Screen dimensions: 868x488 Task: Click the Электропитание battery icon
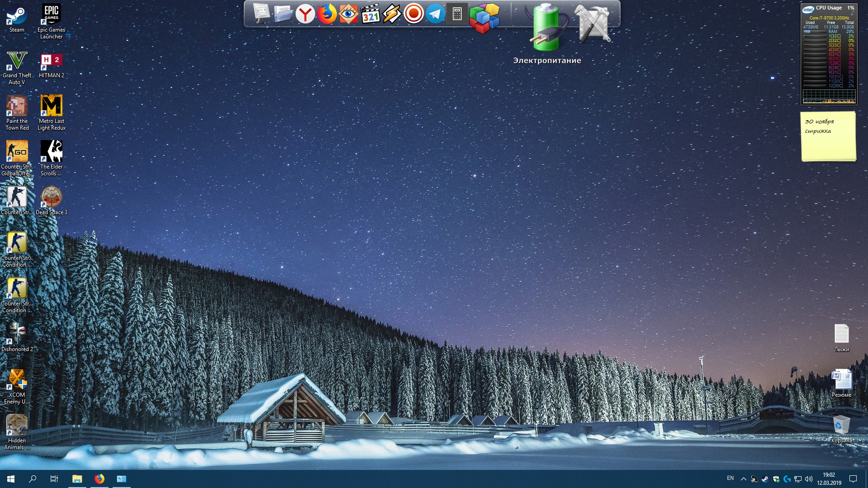point(547,28)
